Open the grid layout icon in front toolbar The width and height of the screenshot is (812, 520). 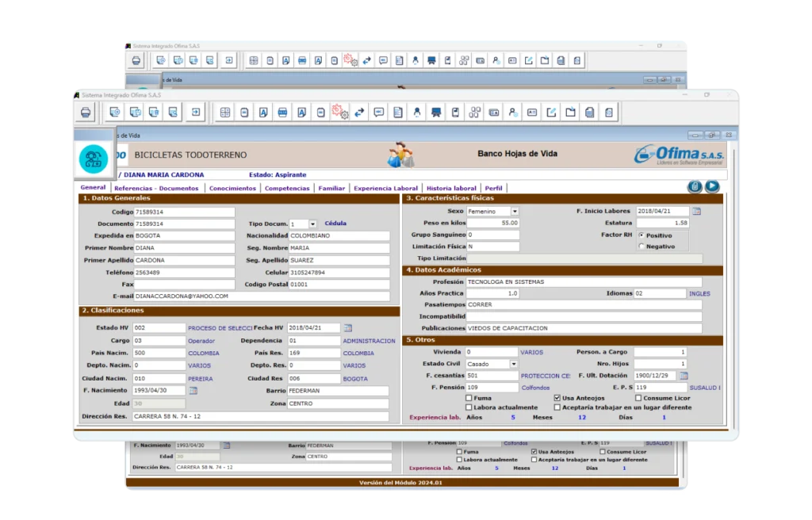pyautogui.click(x=224, y=113)
